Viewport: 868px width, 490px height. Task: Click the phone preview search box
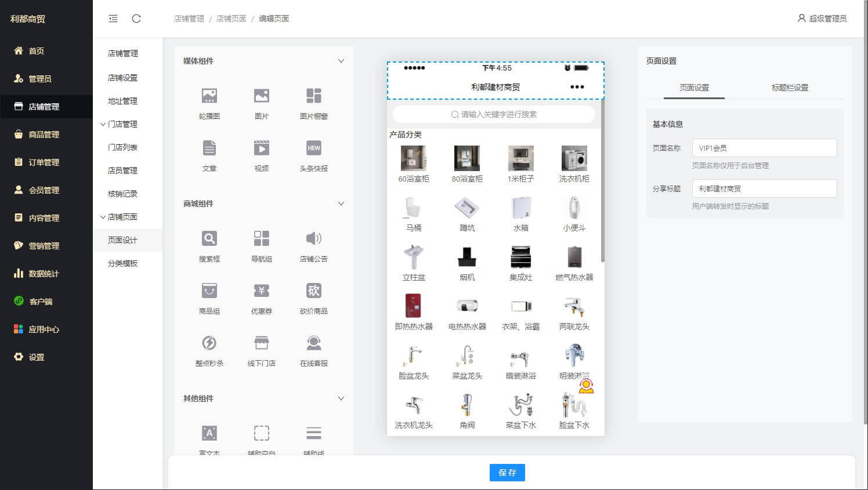click(x=494, y=114)
